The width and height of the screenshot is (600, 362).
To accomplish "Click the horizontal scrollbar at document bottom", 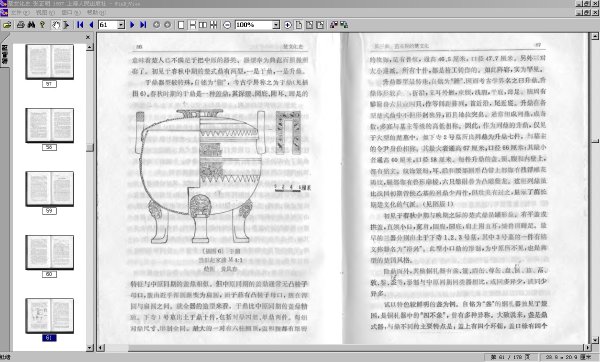I will tap(344, 347).
